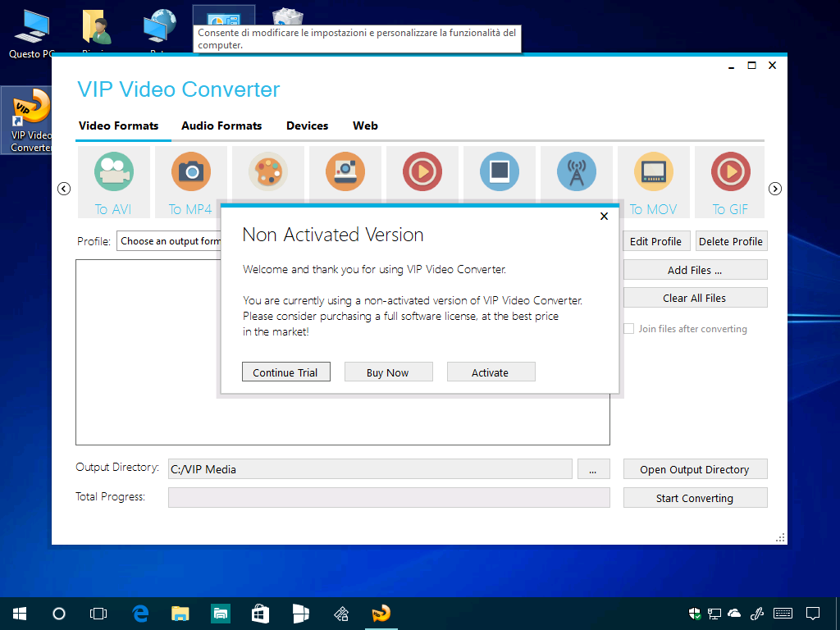Select the Questo PC desktop icon
The height and width of the screenshot is (630, 840).
(30, 33)
